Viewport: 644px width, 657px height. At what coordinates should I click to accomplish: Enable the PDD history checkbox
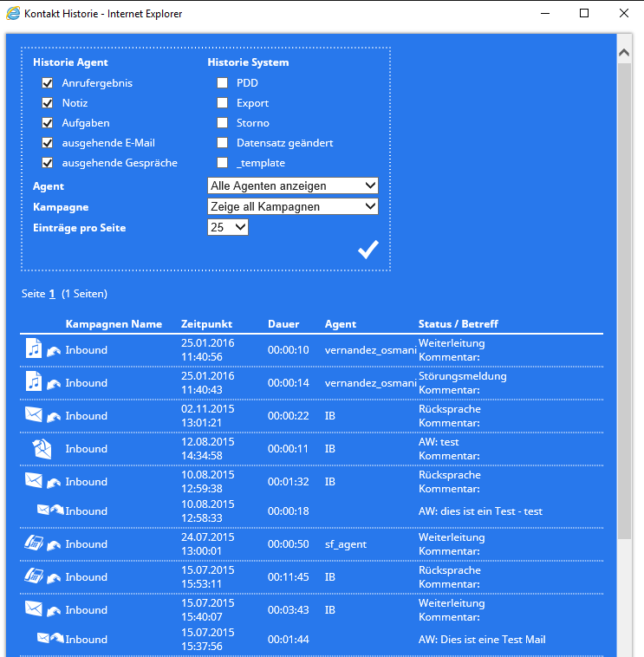pos(223,83)
